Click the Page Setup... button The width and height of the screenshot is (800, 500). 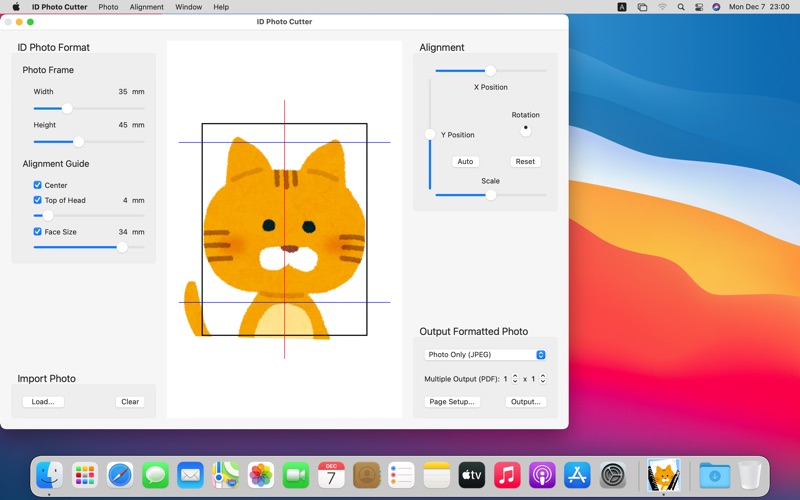tap(452, 402)
